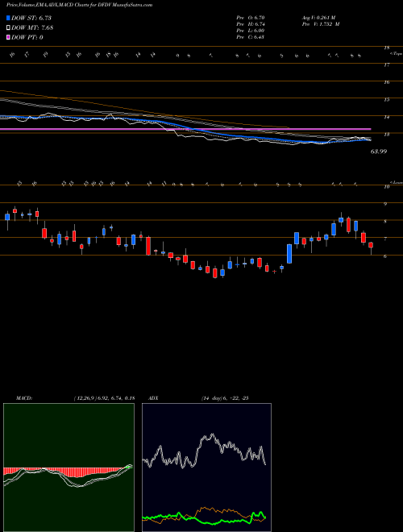Click the last red candle at chart's right end
The width and height of the screenshot is (403, 532).
click(x=371, y=245)
